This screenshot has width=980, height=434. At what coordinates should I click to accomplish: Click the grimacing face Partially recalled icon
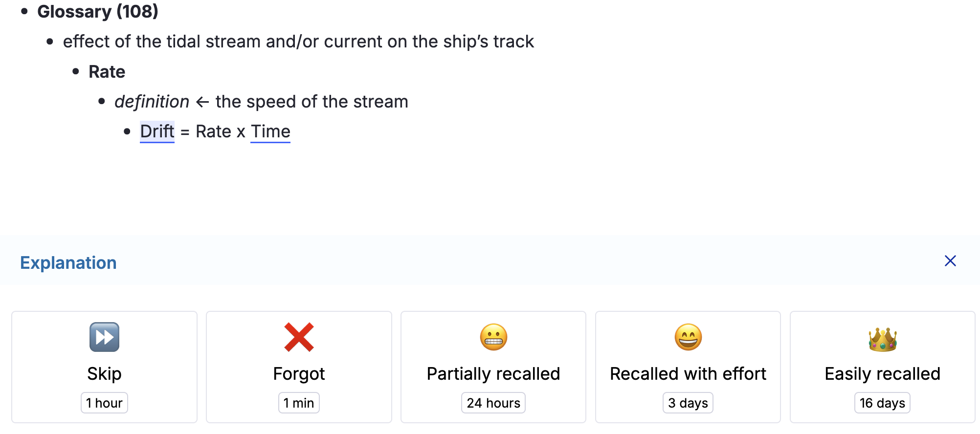(x=493, y=337)
